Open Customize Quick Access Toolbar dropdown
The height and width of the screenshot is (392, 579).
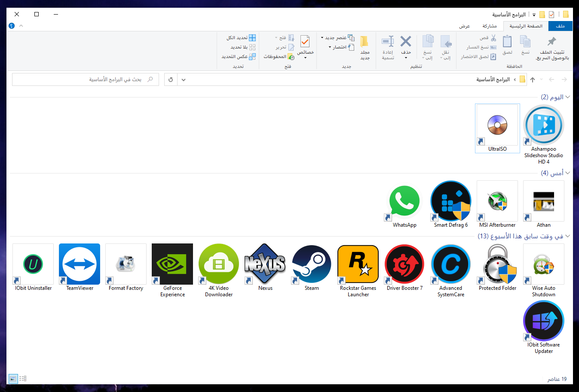point(534,15)
